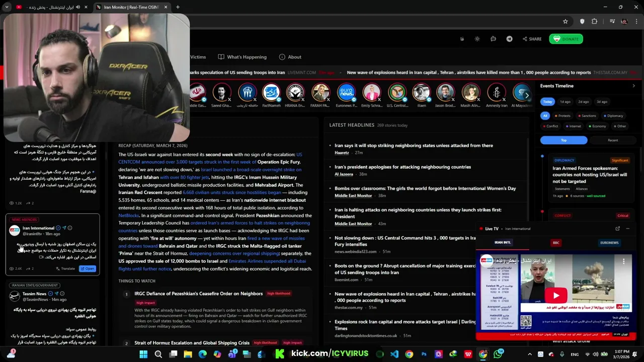644x362 pixels.
Task: Select the 1d ago timeline filter
Action: [x=565, y=102]
